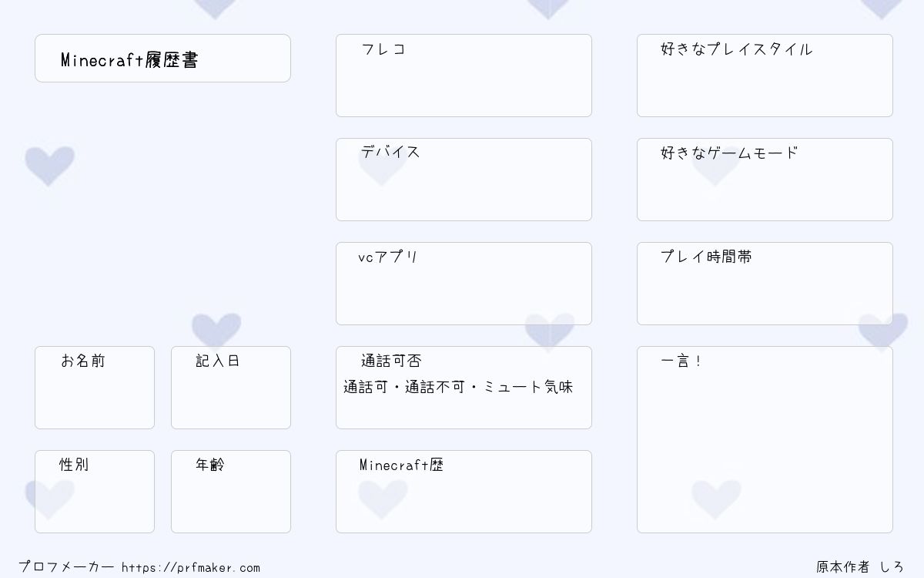Viewport: 924px width, 578px height.
Task: Click the お名前 field box
Action: tap(95, 388)
